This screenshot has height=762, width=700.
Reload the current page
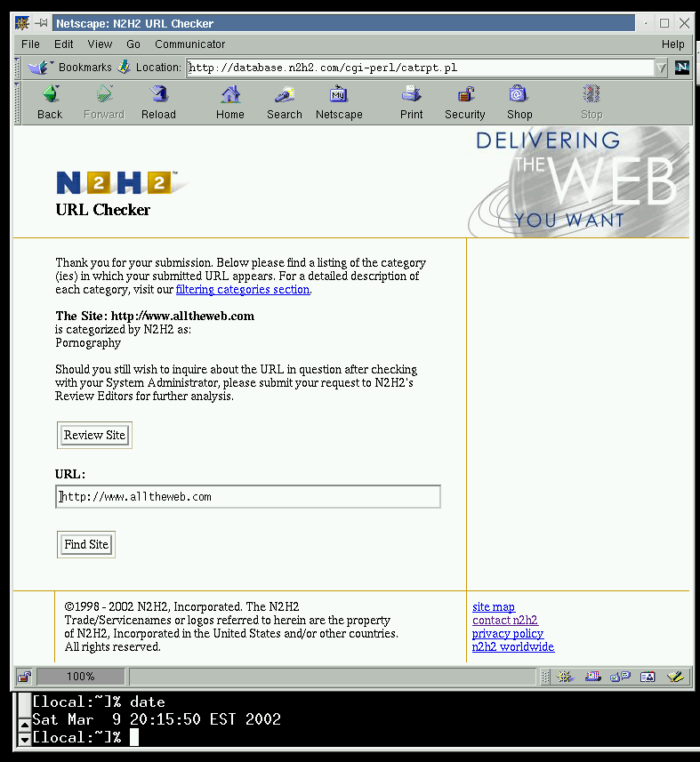pos(158,93)
